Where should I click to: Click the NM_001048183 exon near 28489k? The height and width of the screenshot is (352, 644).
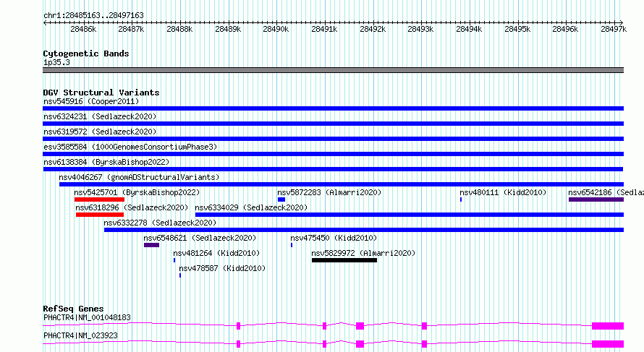(238, 326)
